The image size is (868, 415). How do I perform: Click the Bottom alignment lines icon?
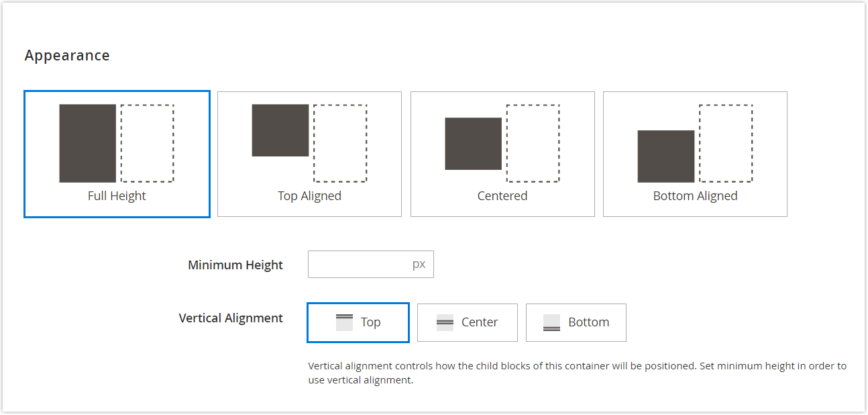[551, 322]
